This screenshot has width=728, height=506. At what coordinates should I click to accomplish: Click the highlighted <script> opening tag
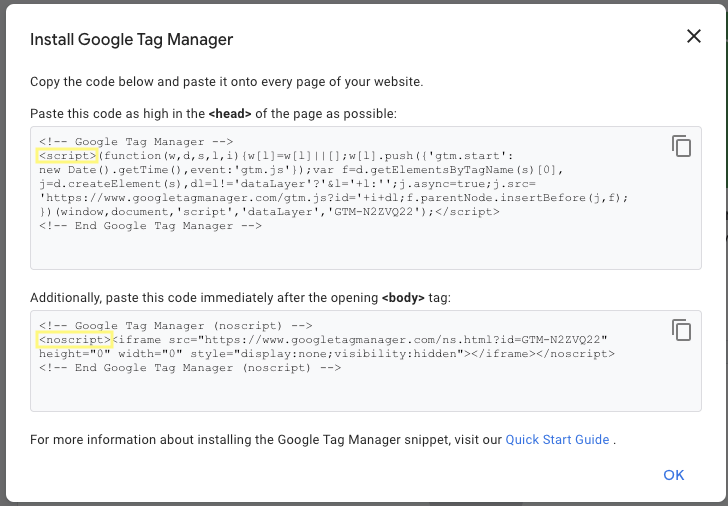[66, 156]
